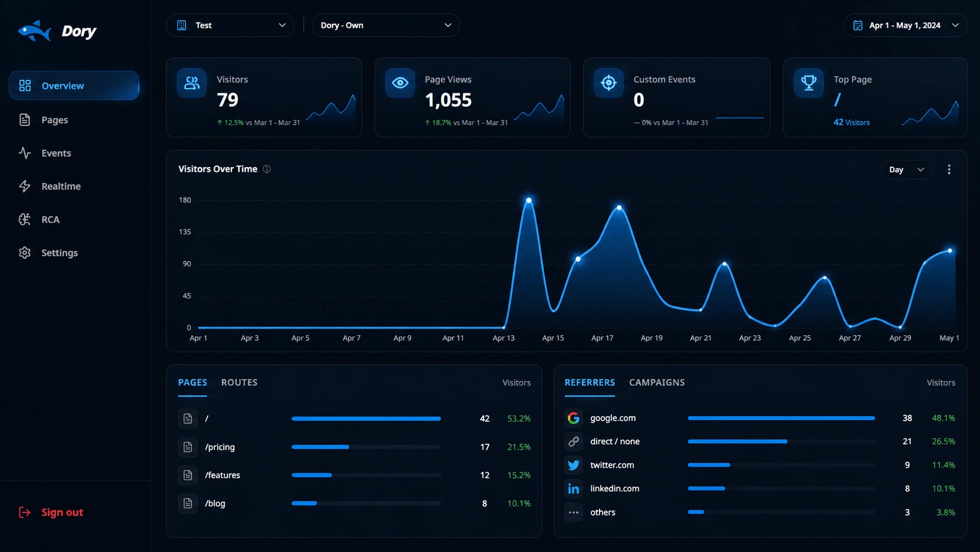
Task: Click the Custom Events target icon
Action: [x=609, y=83]
